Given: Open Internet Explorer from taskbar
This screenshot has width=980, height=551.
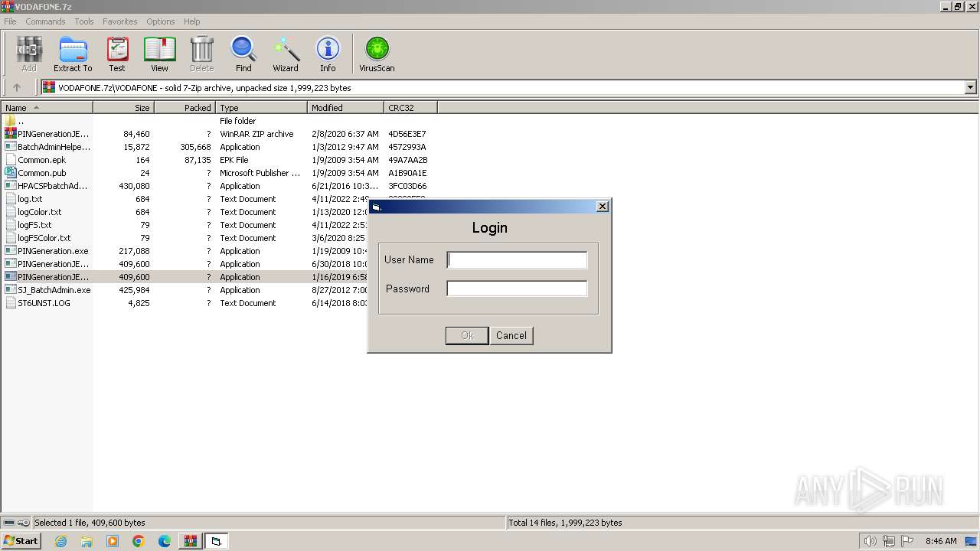Looking at the screenshot, I should pos(60,541).
